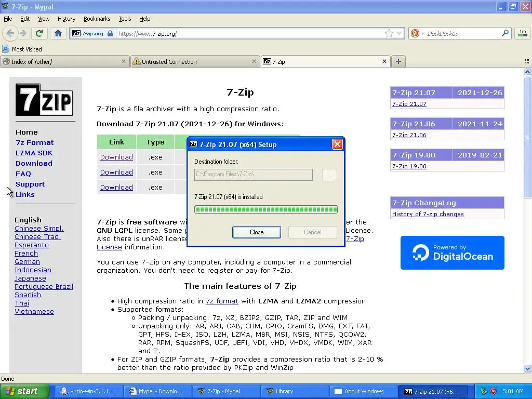Click the 7-Zip logo image

click(44, 100)
